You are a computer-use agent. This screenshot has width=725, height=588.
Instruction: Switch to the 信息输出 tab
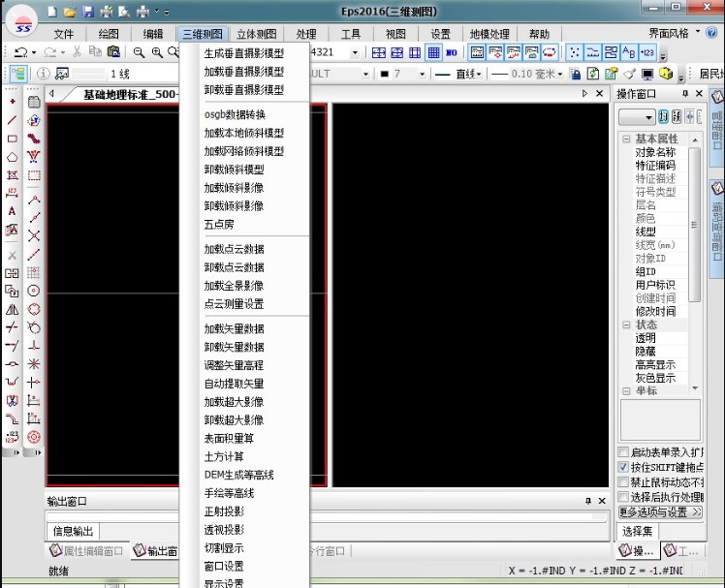[74, 531]
